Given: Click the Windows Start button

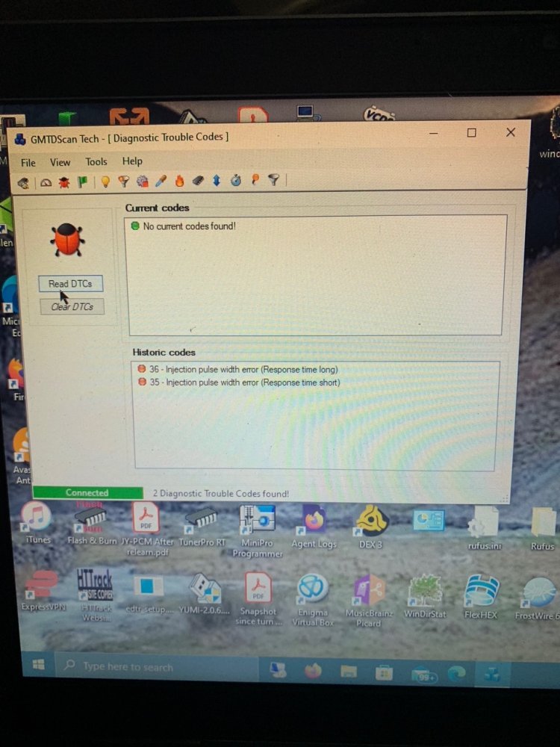Looking at the screenshot, I should (38, 665).
